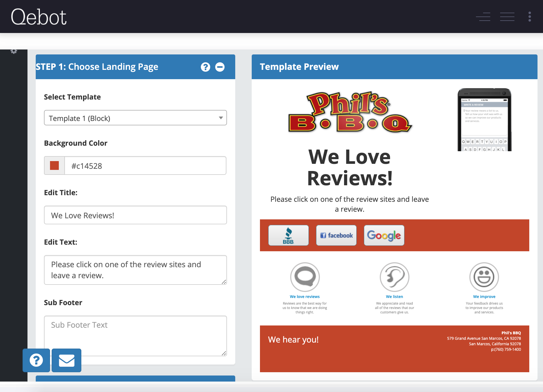The image size is (543, 392).
Task: Click the sidebar gear settings icon
Action: coord(14,51)
